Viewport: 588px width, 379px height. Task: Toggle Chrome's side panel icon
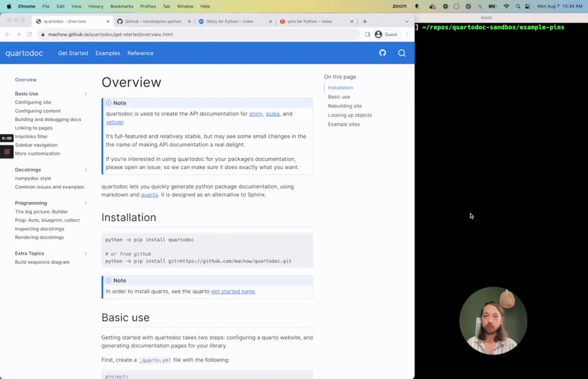tap(367, 34)
